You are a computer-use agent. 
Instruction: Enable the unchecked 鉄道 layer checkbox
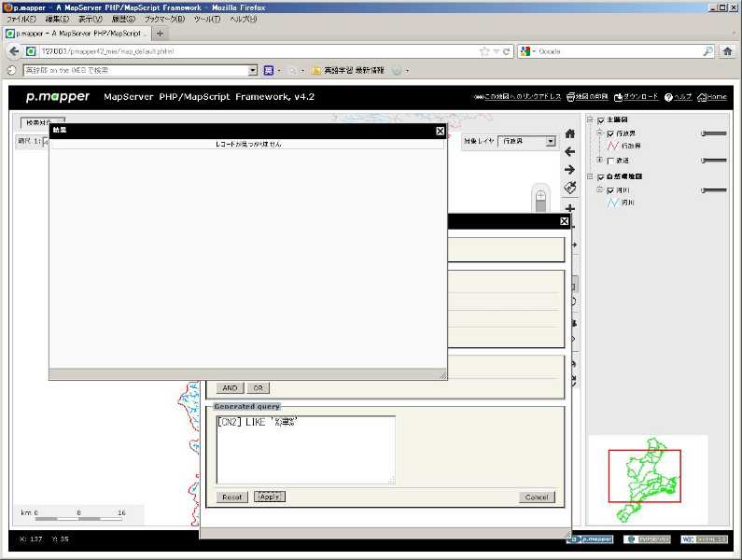610,161
